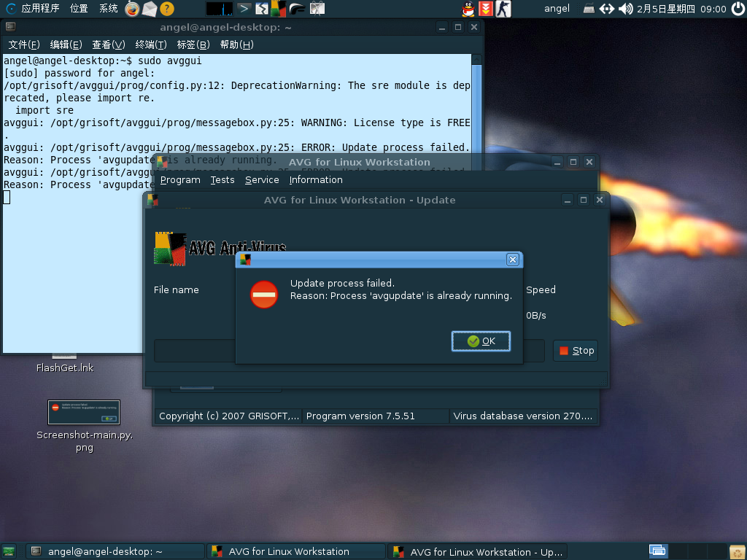Launch Firefox from the top panel
This screenshot has height=560, width=747.
(132, 9)
